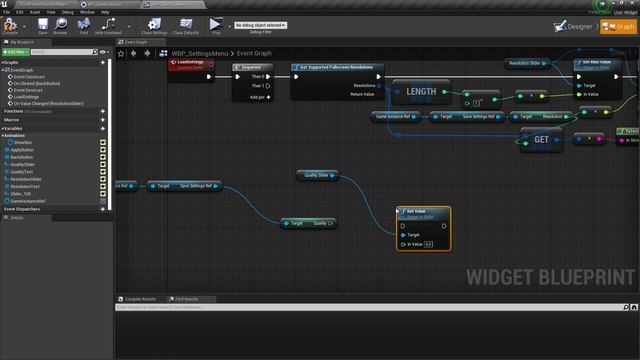Select Event Destruct in the tree
This screenshot has height=360, width=640.
click(x=28, y=90)
